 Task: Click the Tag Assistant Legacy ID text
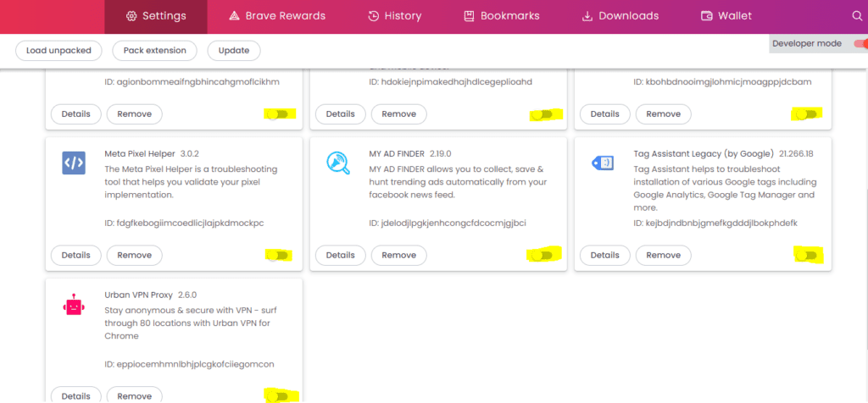click(x=715, y=224)
